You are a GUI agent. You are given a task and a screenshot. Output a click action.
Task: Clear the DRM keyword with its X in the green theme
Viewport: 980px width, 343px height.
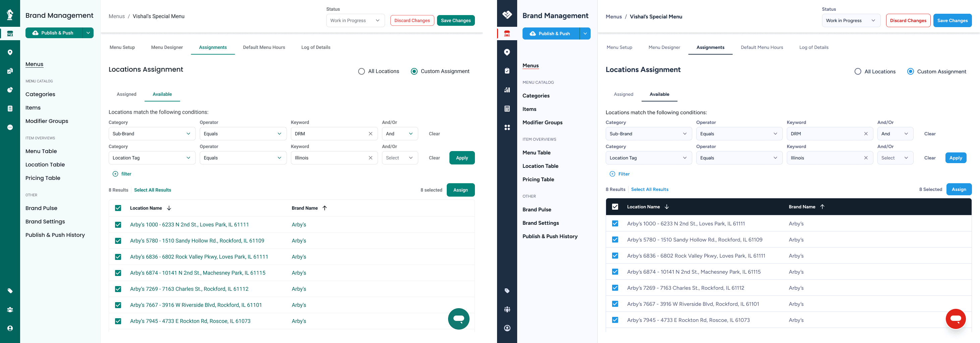coord(371,134)
